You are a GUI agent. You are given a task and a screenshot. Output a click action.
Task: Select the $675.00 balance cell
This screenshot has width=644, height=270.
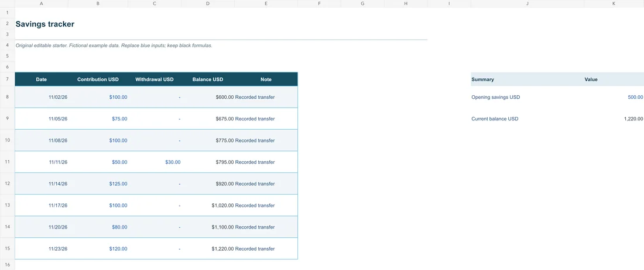point(208,119)
